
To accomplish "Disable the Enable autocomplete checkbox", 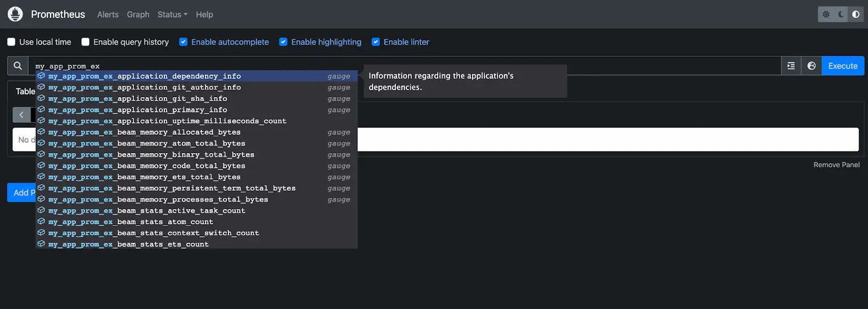I will tap(183, 42).
